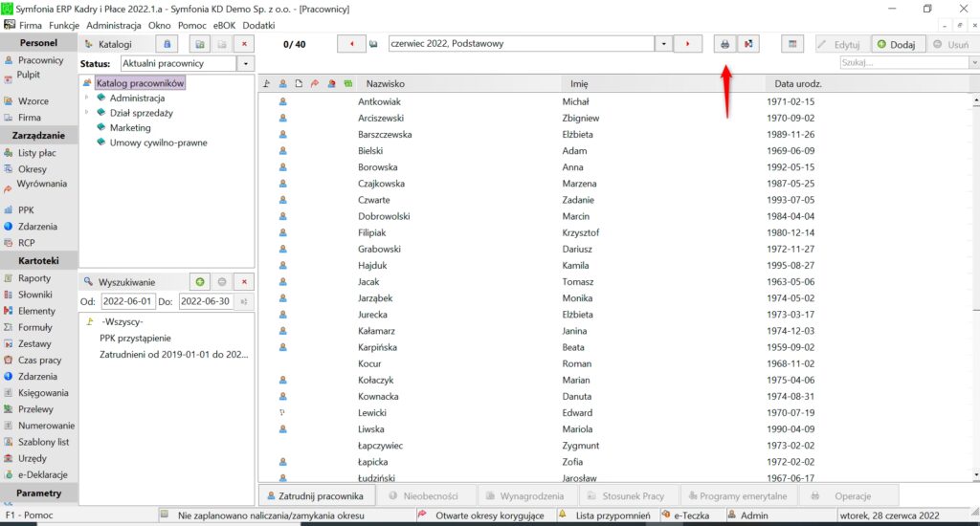The width and height of the screenshot is (980, 526).
Task: Click the Od date field
Action: (x=127, y=302)
